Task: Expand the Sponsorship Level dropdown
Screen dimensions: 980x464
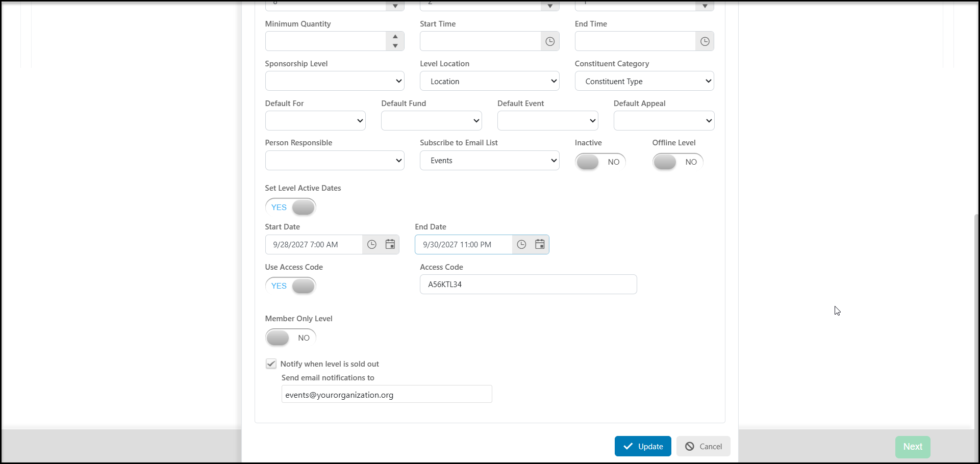Action: click(x=335, y=81)
